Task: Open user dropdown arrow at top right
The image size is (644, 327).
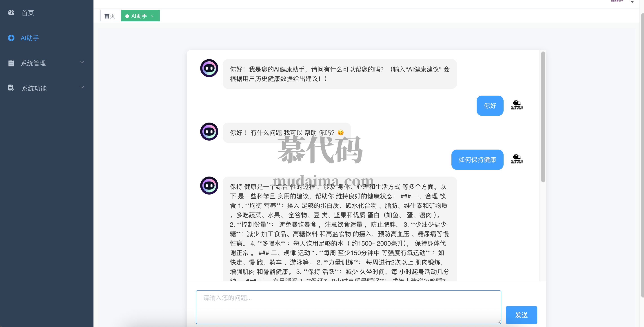Action: click(x=632, y=2)
